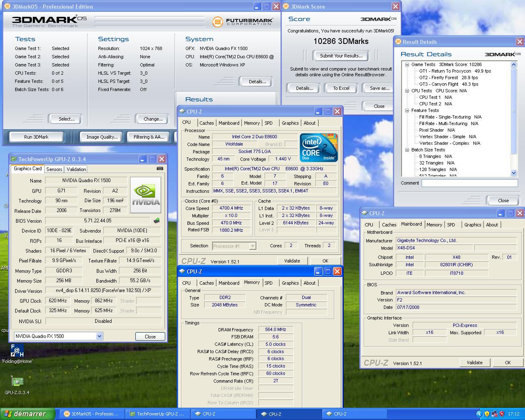Click the 10286 3DMarks score text
Image resolution: width=525 pixels, height=420 pixels.
tap(341, 41)
